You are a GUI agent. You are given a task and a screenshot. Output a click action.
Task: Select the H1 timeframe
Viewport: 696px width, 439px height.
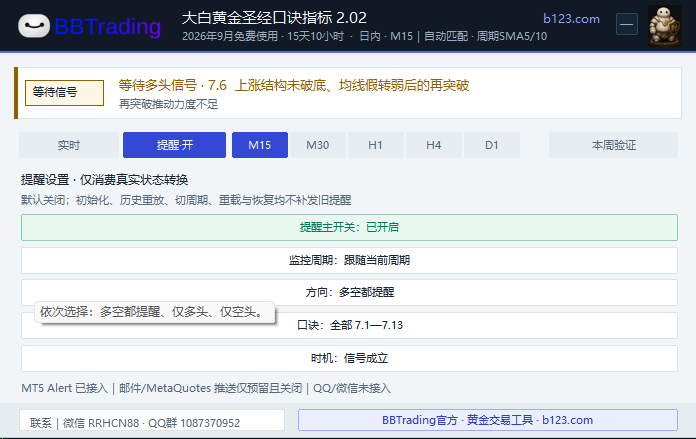pos(376,145)
